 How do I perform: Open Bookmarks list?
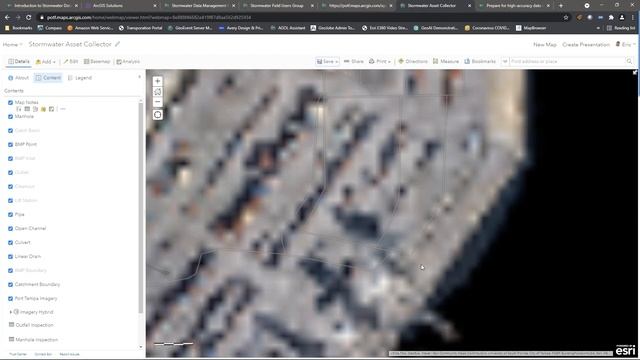pyautogui.click(x=480, y=61)
